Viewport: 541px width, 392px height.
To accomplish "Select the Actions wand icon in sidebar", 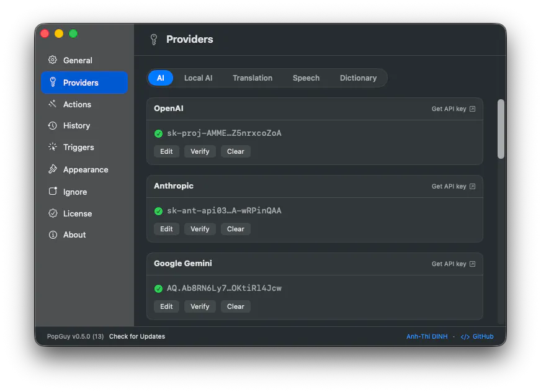I will pyautogui.click(x=53, y=104).
